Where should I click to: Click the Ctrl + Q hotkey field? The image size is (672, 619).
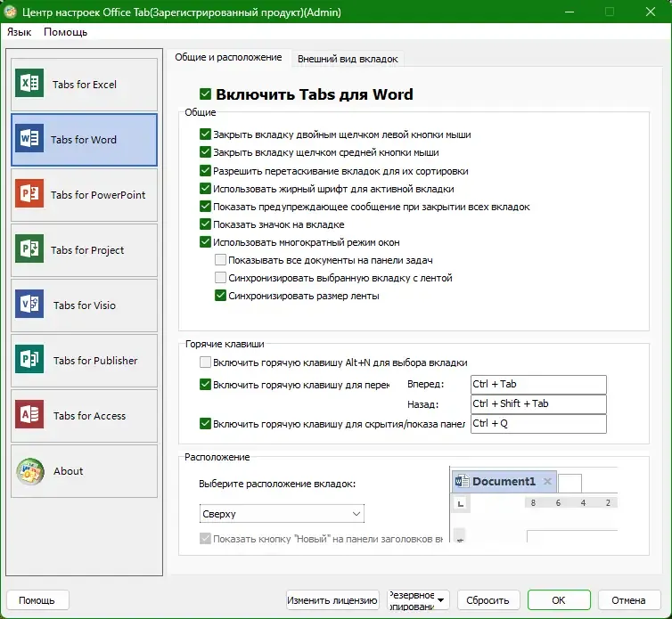tap(538, 424)
